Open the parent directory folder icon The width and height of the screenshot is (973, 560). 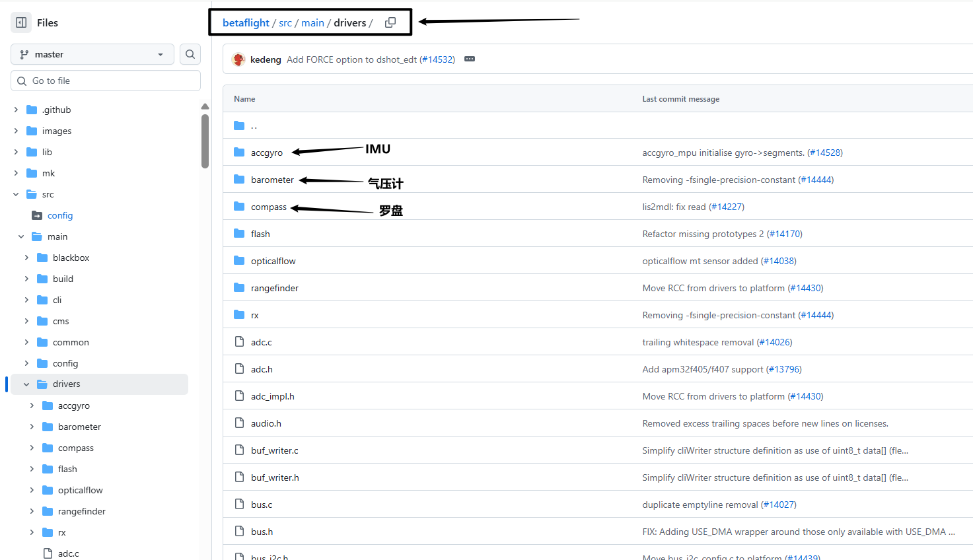(239, 125)
